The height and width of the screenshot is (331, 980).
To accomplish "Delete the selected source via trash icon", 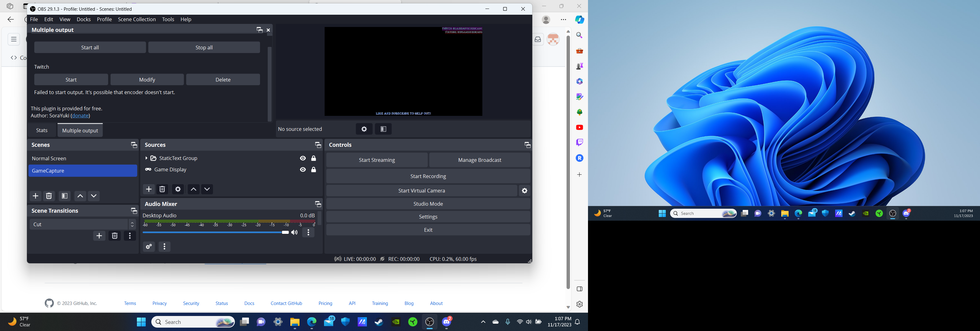I will (x=162, y=189).
